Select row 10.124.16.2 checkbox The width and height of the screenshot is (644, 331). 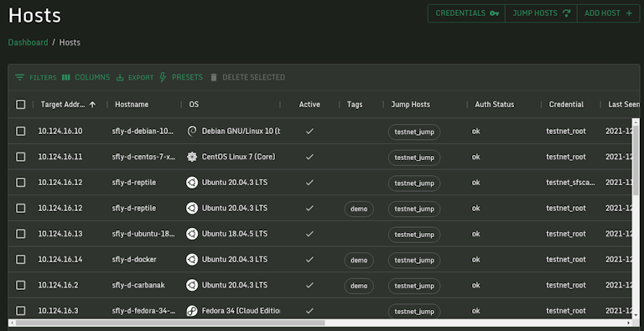pyautogui.click(x=20, y=285)
